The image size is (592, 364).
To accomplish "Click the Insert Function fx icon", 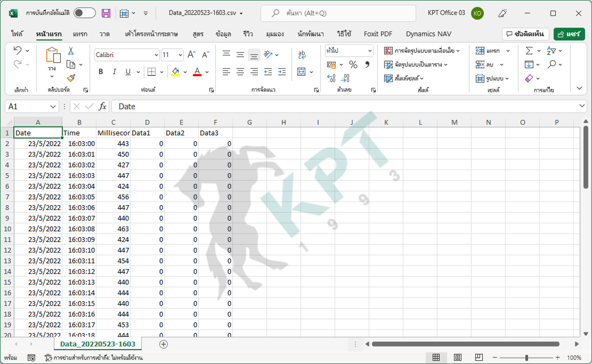I will point(102,106).
